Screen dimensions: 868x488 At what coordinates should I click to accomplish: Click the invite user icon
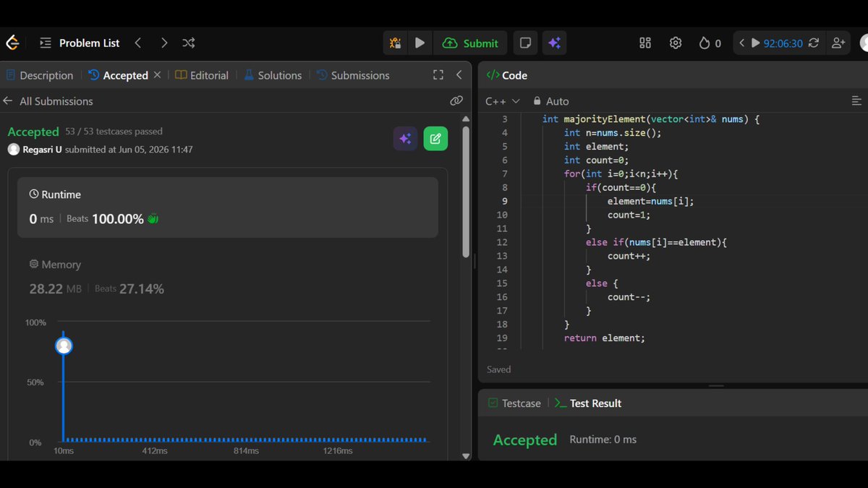(x=838, y=43)
